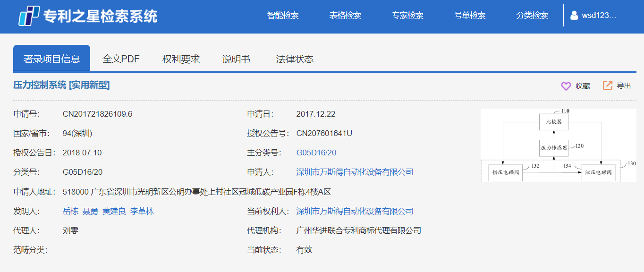Click the user avatar icon
Viewport: 644px width, 272px height.
(574, 15)
